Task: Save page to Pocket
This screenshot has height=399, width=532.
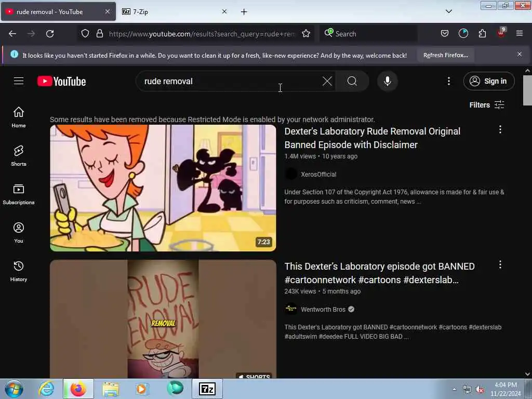Action: [445, 34]
